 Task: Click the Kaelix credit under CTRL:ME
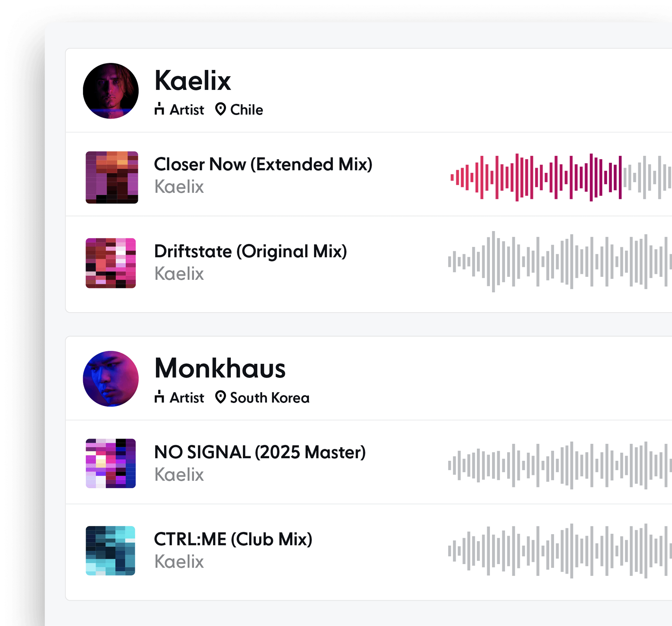pyautogui.click(x=179, y=561)
